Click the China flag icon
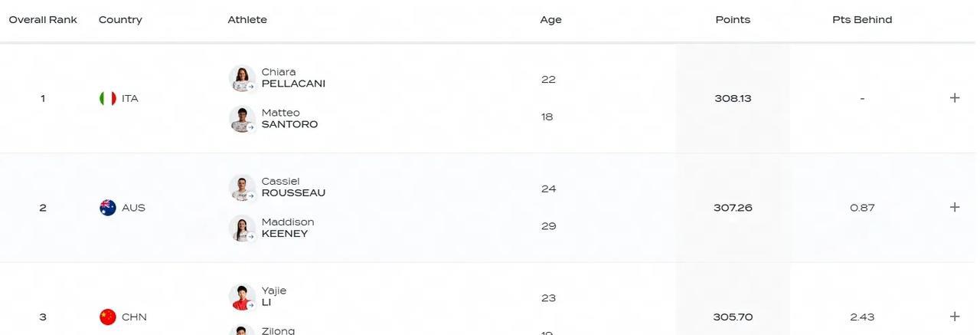The width and height of the screenshot is (980, 335). [x=108, y=317]
